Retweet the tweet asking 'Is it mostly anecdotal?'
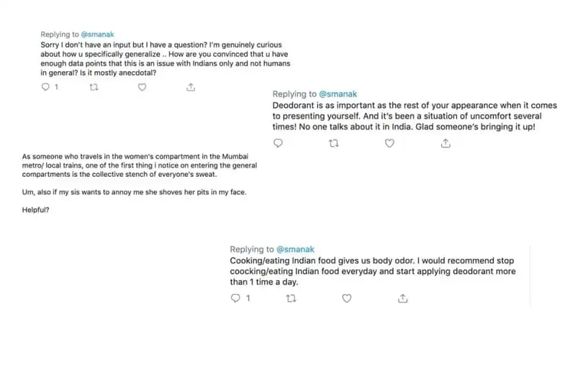Viewport: 588px width, 392px height. coord(93,87)
